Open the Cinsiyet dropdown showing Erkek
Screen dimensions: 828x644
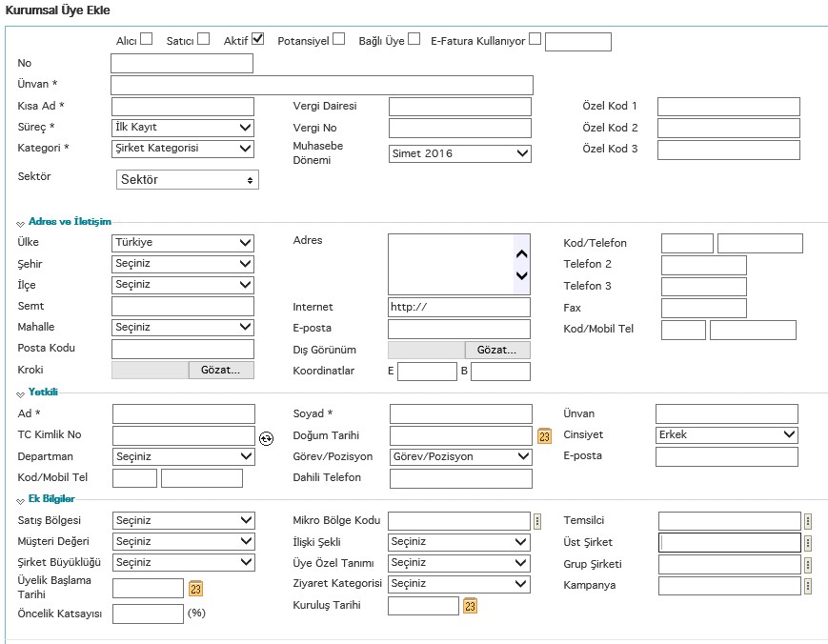pos(727,434)
